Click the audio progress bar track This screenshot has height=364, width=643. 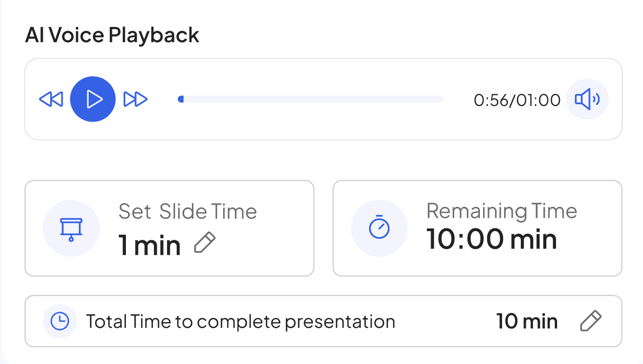(x=311, y=99)
